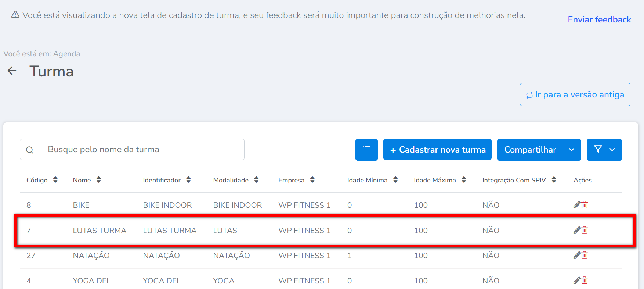Viewport: 644px width, 289px height.
Task: Click the list view icon button
Action: coord(366,150)
